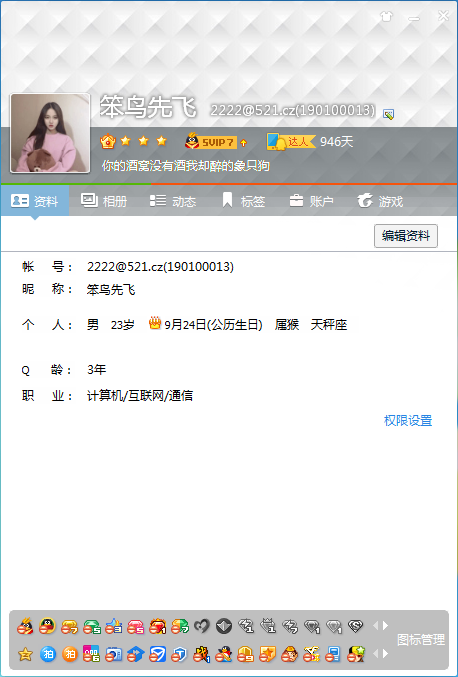This screenshot has height=677, width=458.
Task: Click the blue 拍 icon
Action: 47,654
